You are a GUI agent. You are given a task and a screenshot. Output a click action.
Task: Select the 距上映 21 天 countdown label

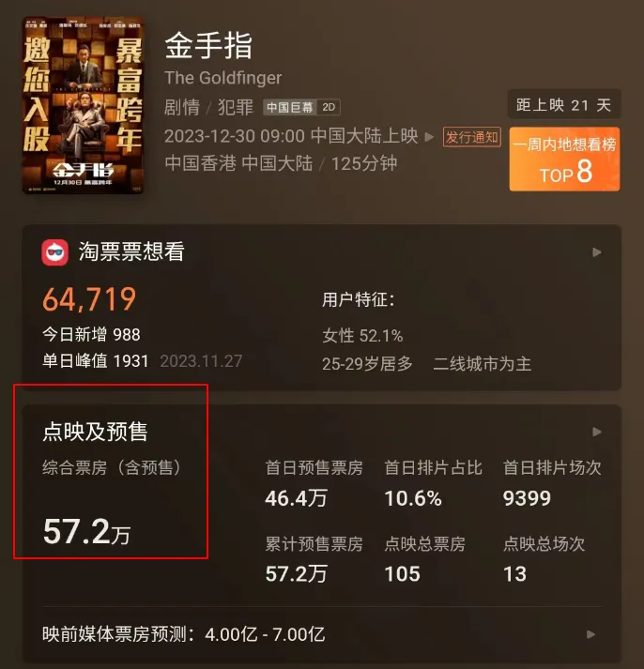tap(564, 104)
